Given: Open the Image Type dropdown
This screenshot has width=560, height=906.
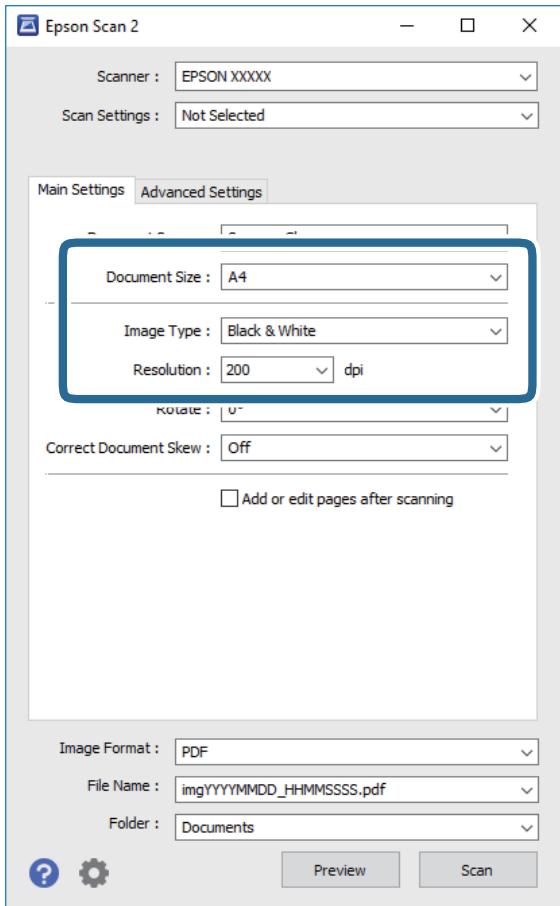Looking at the screenshot, I should point(364,331).
